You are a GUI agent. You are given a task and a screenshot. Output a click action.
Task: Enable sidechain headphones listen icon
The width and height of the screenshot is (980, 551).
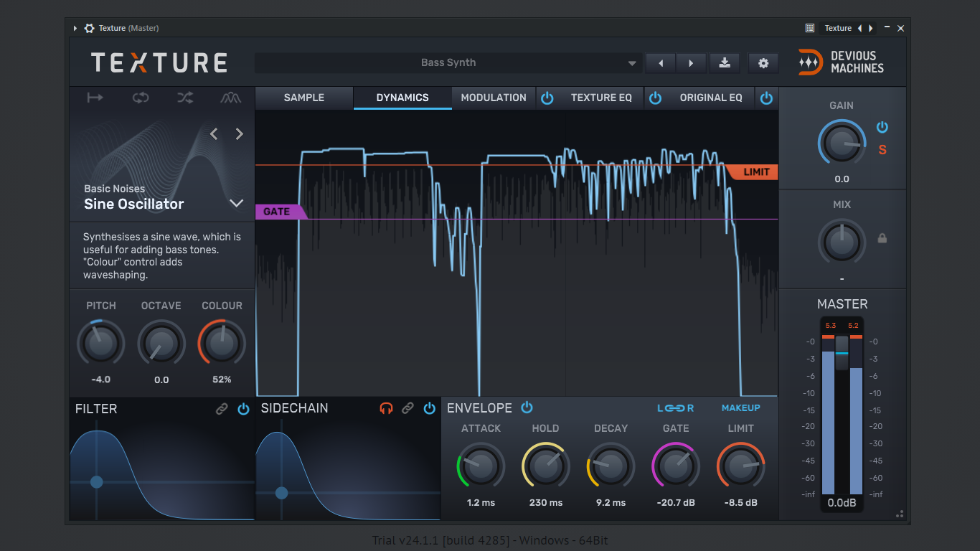click(386, 408)
